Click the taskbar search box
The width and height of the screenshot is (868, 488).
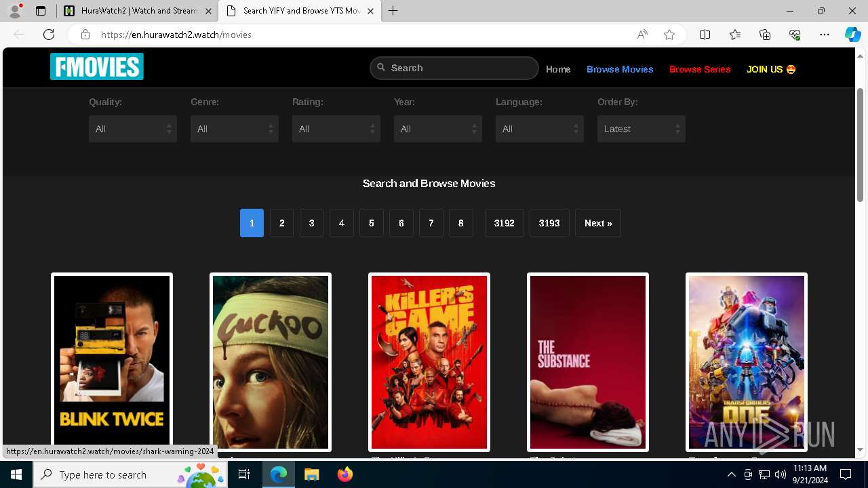click(x=130, y=474)
